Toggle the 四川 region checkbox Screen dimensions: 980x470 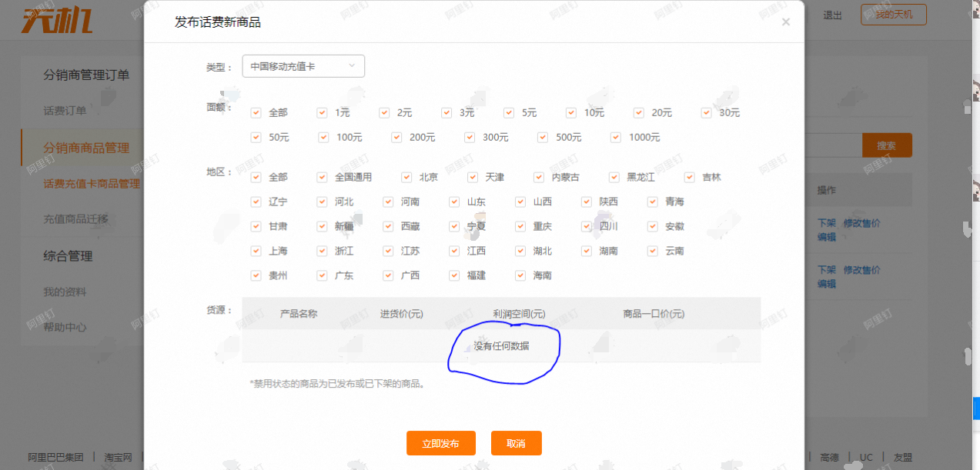pos(587,226)
